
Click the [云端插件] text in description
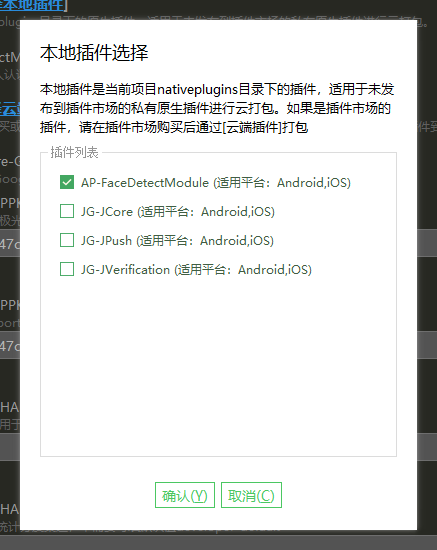coord(252,127)
